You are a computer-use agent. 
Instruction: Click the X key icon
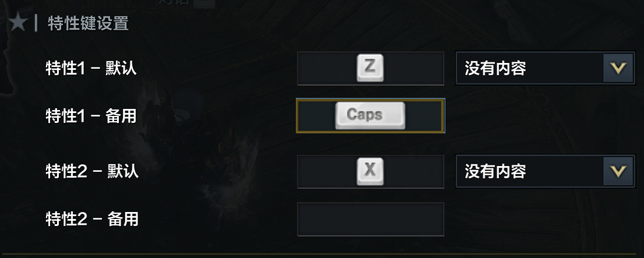[x=370, y=171]
